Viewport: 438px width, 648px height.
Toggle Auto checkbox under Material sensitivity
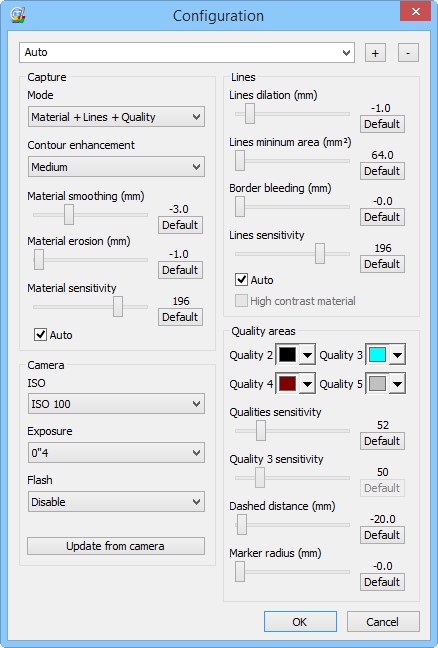(40, 334)
